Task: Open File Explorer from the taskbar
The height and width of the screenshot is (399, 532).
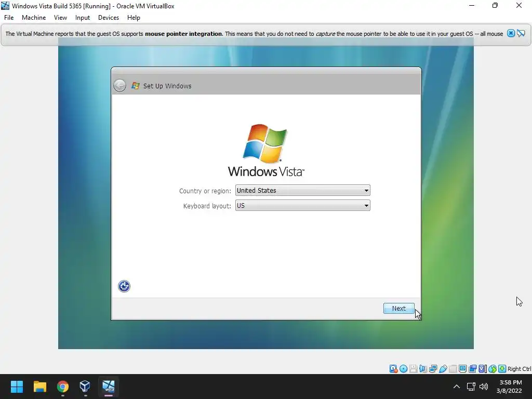Action: (39, 387)
